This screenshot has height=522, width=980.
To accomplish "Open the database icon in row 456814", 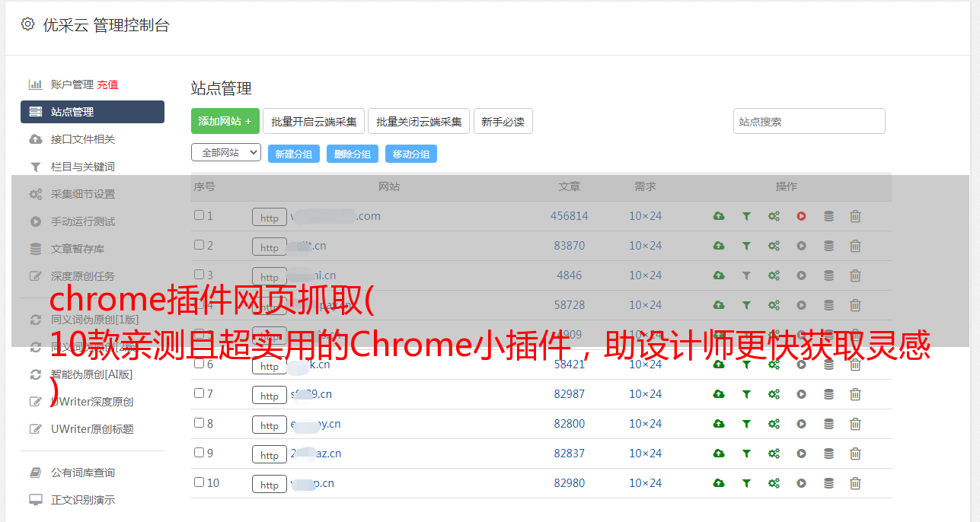I will click(x=828, y=216).
